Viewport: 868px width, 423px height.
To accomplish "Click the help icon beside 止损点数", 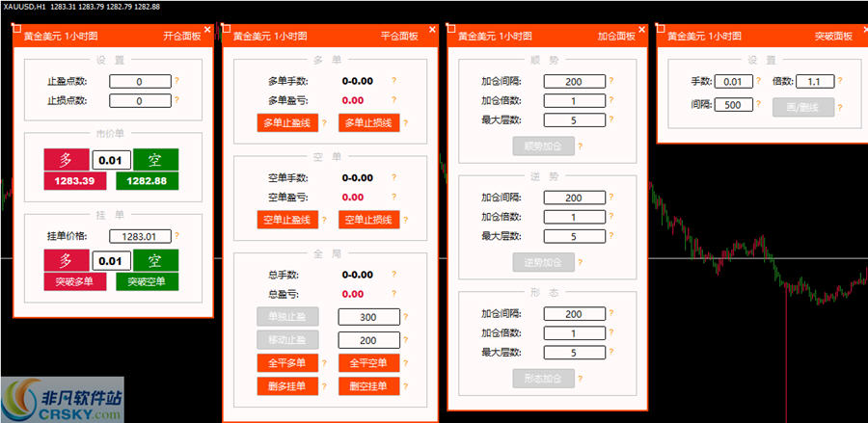I will pos(177,100).
